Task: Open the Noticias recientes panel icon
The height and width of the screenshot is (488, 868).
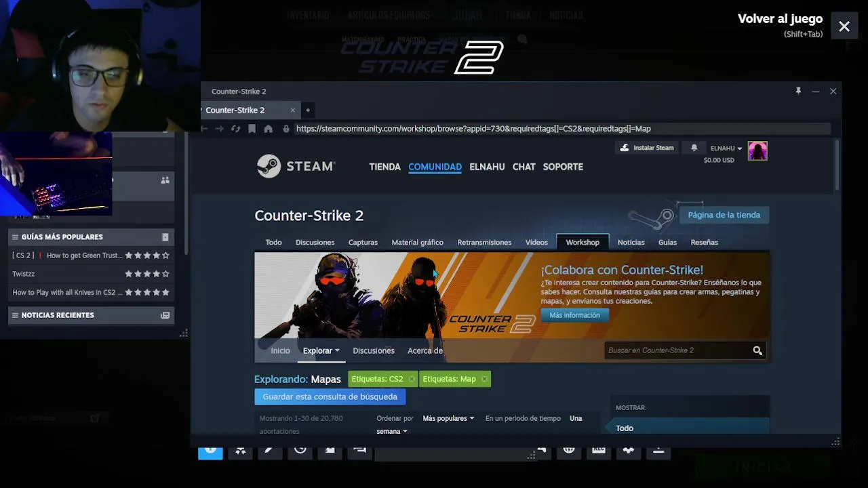Action: [165, 315]
